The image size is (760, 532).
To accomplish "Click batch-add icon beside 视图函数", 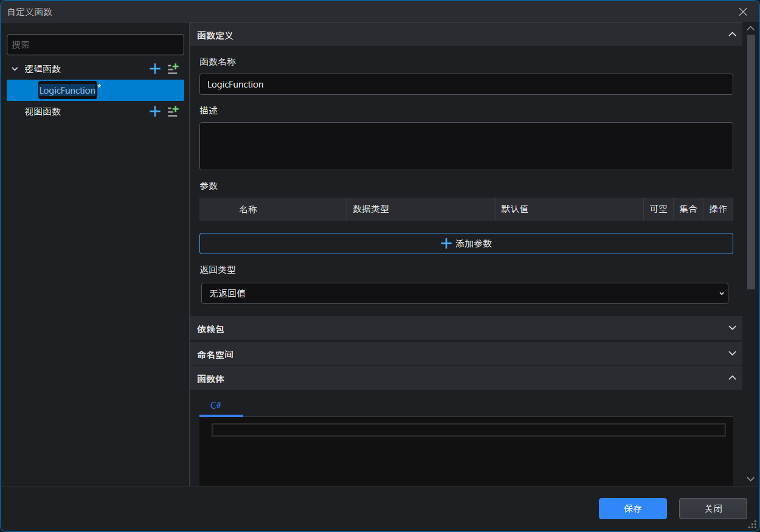I will (x=173, y=111).
